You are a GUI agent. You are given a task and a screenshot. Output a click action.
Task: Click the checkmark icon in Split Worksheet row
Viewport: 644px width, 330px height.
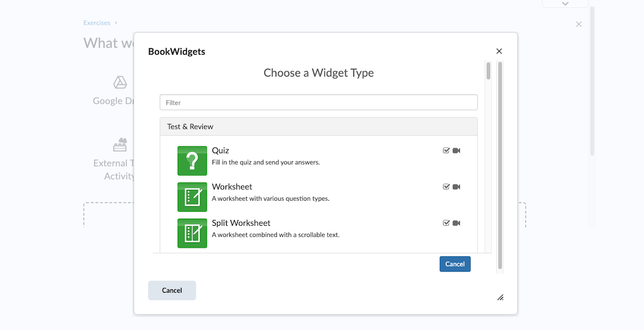[x=446, y=223]
